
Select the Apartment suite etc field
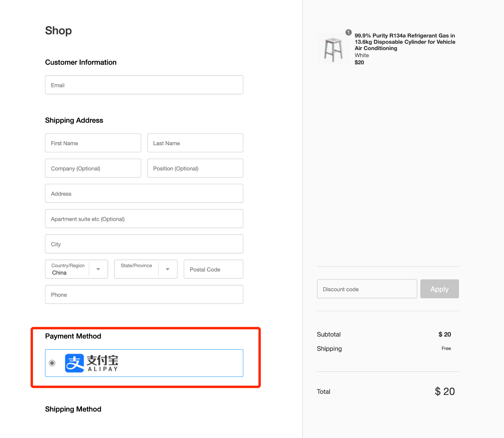(x=144, y=219)
